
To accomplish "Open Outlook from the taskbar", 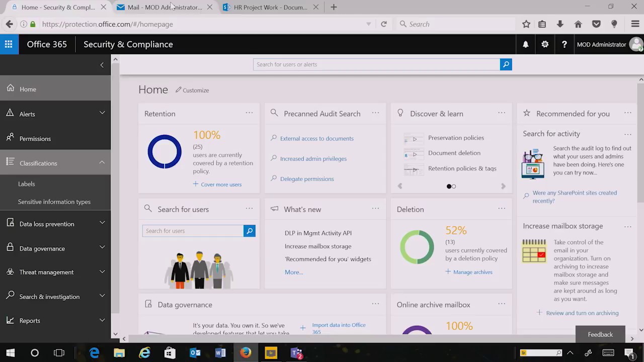I will 195,353.
